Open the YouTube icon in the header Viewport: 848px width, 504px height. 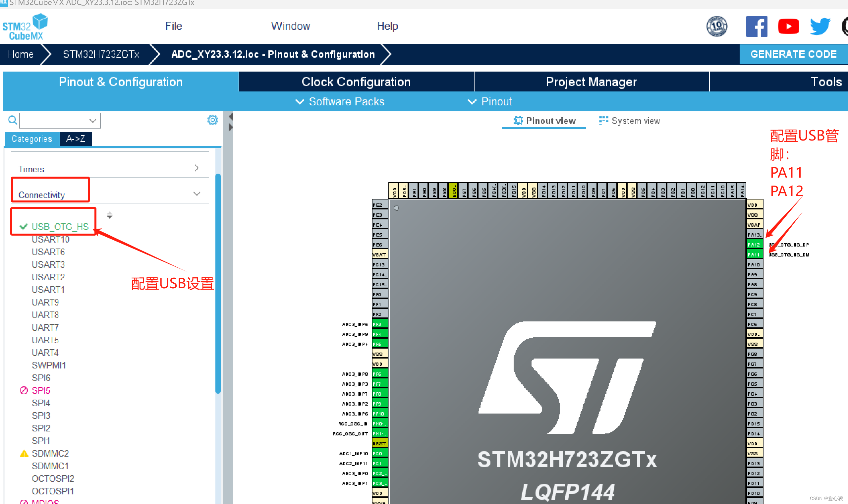788,26
